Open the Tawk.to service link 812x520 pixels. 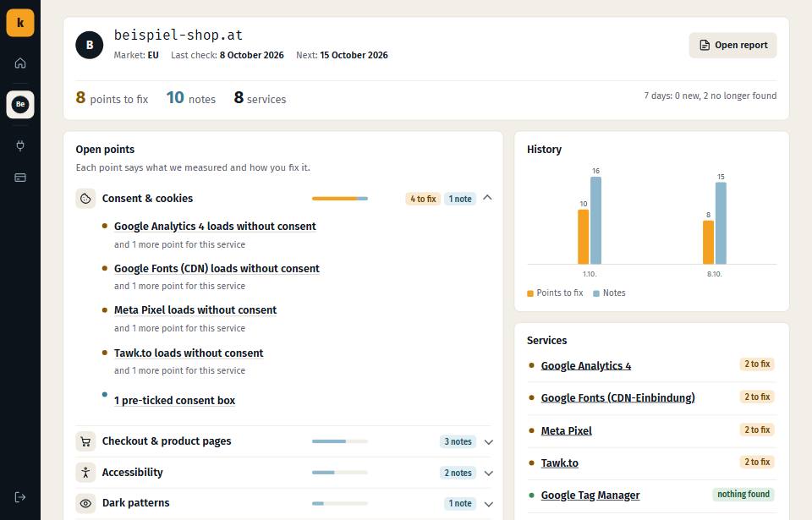coord(559,463)
